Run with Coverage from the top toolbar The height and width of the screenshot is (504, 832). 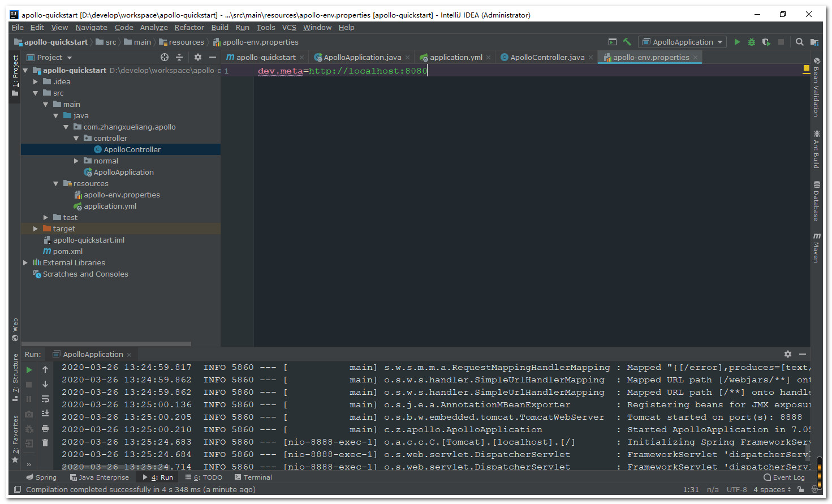click(766, 42)
